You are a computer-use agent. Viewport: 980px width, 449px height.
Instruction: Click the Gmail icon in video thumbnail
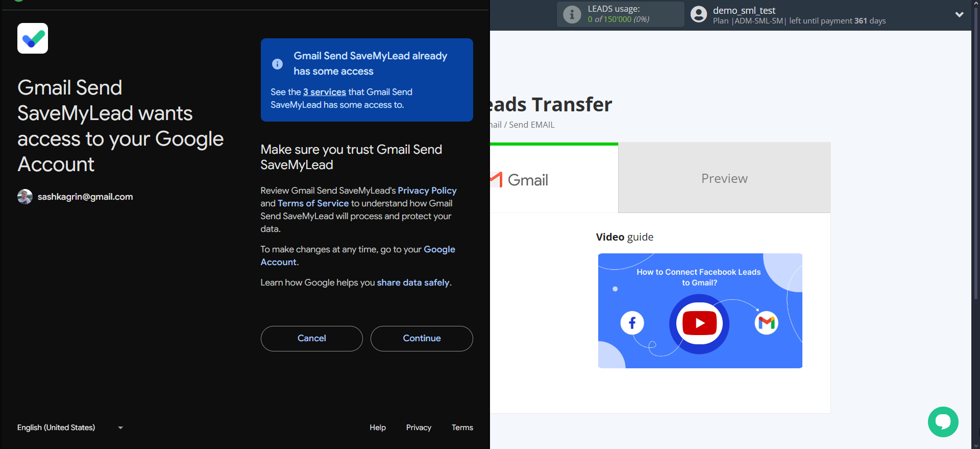point(766,323)
